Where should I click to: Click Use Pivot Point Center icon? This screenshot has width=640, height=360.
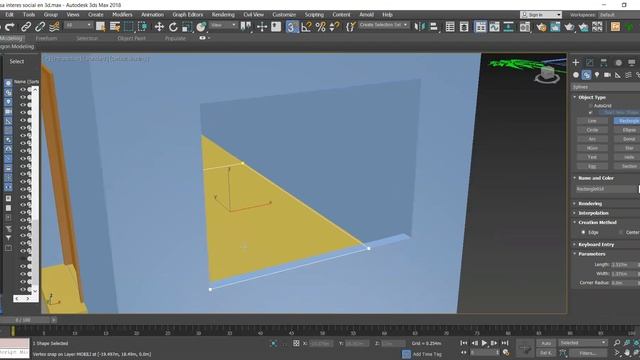[246, 27]
